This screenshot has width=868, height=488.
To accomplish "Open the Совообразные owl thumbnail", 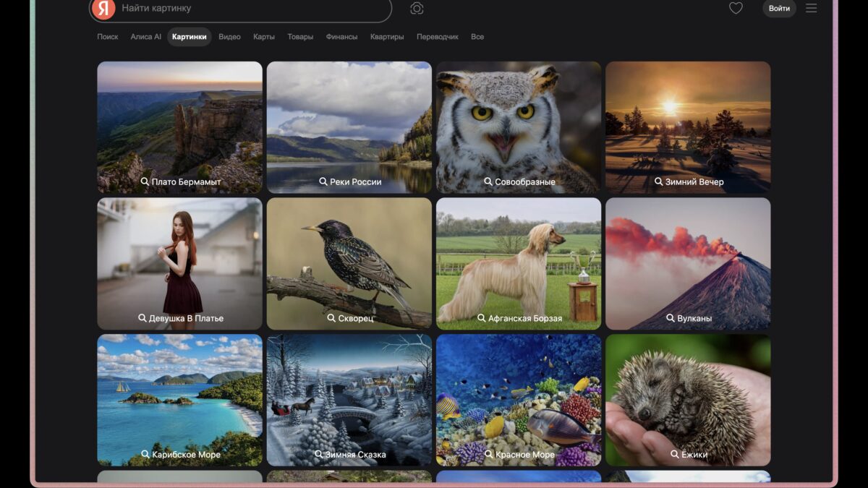I will click(519, 127).
